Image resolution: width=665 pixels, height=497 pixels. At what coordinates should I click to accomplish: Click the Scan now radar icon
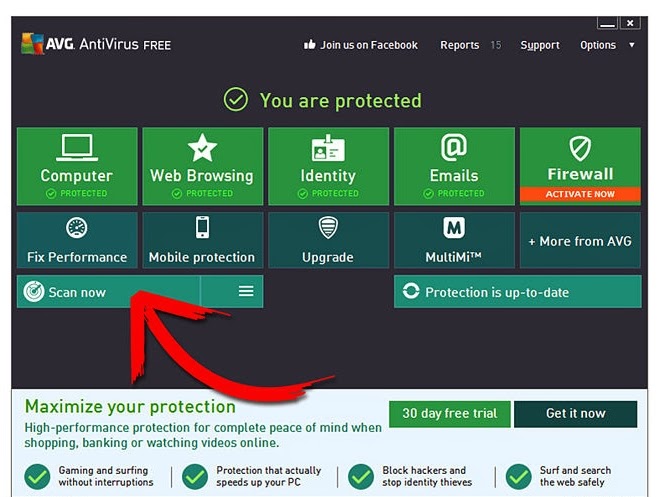34,292
